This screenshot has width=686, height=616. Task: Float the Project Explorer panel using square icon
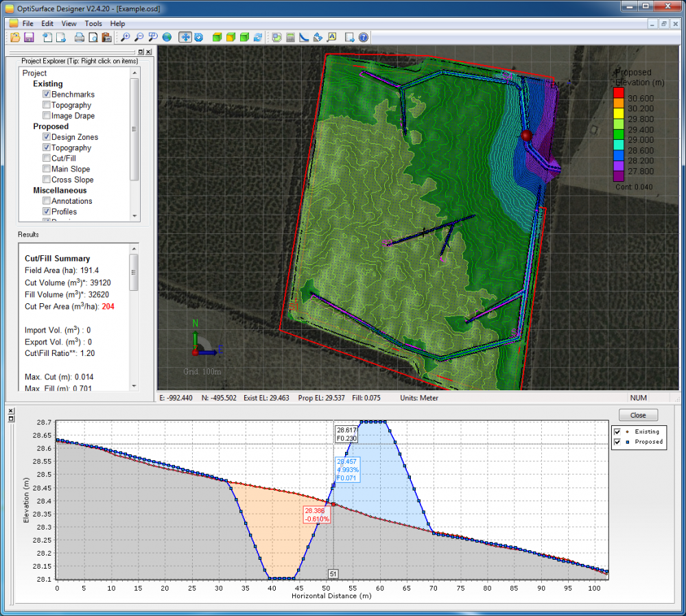tap(141, 51)
